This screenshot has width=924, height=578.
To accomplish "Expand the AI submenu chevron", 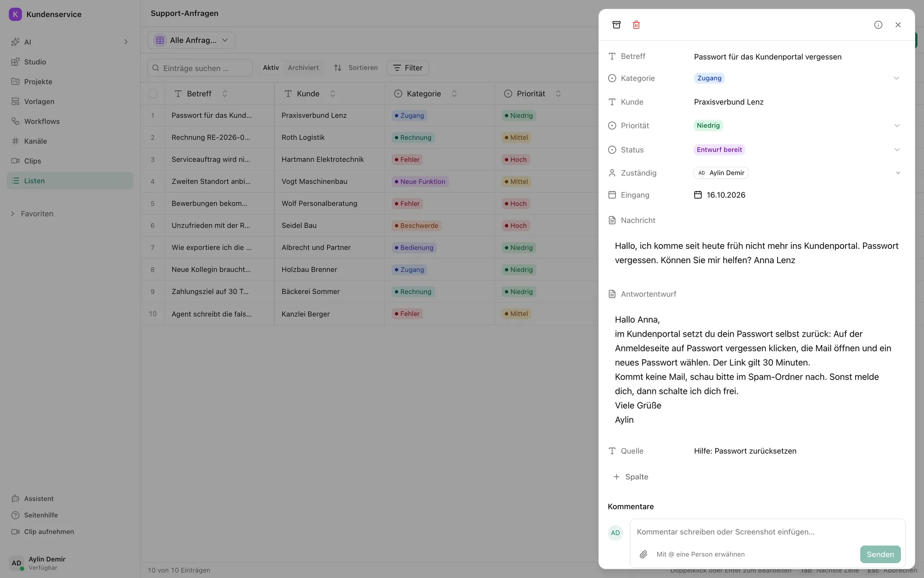I will coord(126,42).
